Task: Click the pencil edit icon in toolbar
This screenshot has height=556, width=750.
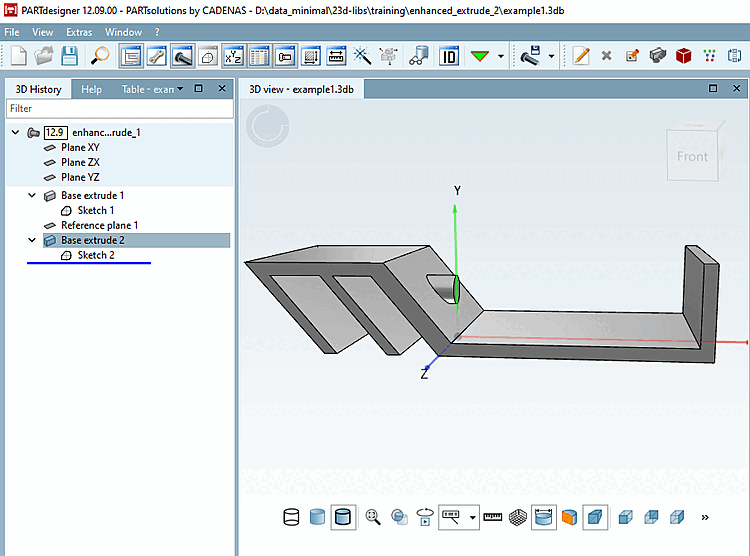Action: click(x=581, y=55)
